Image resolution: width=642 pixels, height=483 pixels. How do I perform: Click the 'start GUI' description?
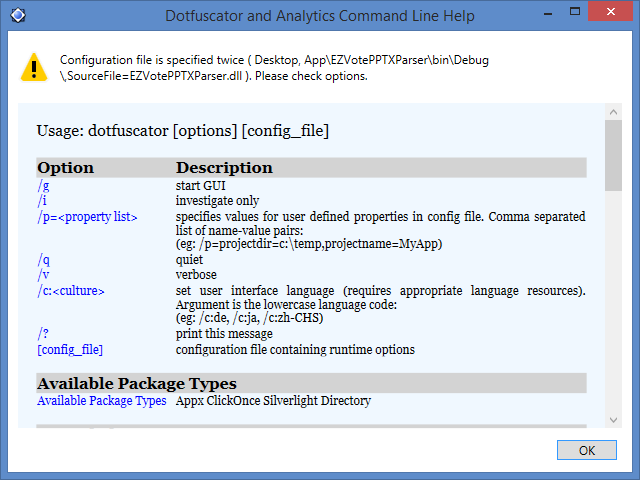pos(201,186)
